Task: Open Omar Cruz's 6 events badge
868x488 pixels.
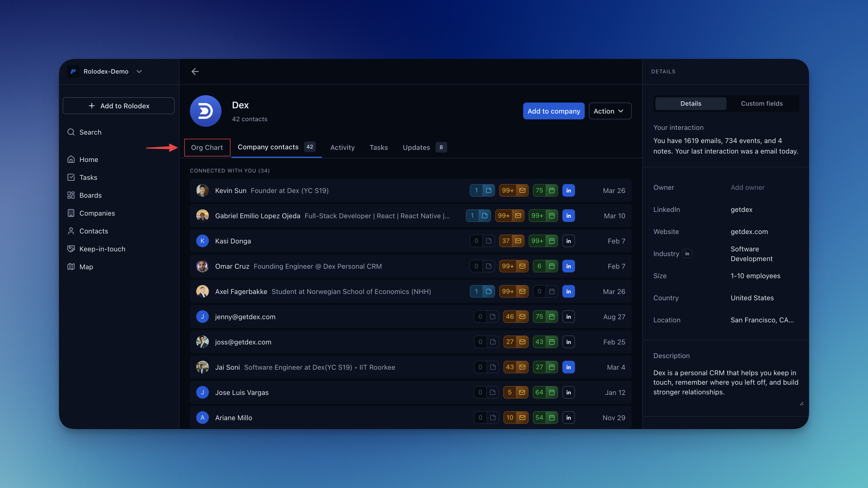Action: [x=545, y=266]
